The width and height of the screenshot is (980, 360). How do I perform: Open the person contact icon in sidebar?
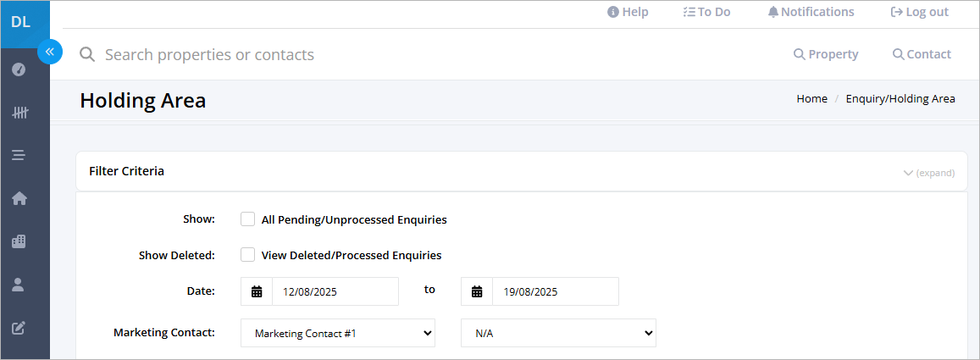18,285
